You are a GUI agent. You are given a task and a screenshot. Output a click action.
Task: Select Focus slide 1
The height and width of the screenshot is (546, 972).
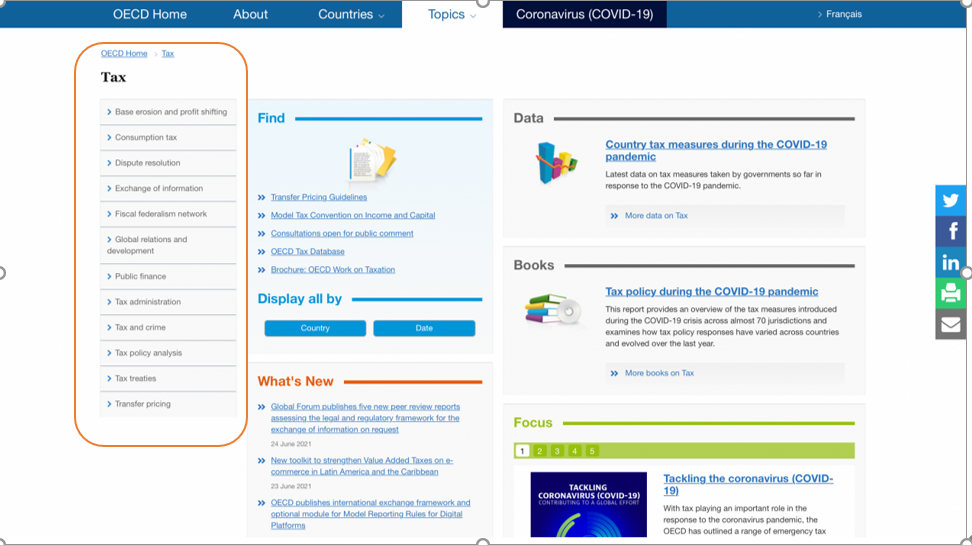point(522,451)
